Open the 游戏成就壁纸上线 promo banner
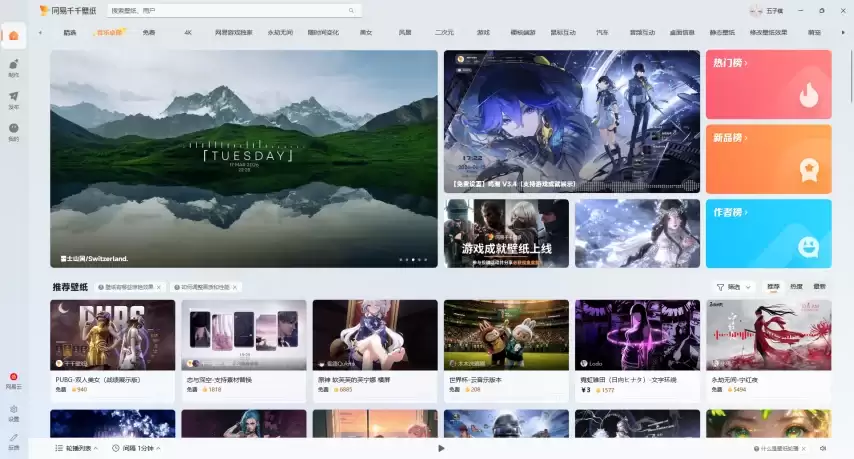Viewport: 854px width, 459px height. pyautogui.click(x=507, y=234)
